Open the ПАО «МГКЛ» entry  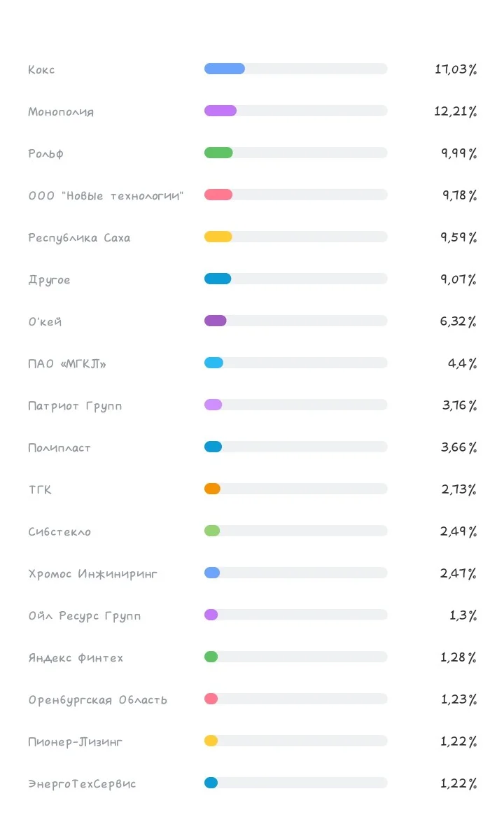[66, 363]
